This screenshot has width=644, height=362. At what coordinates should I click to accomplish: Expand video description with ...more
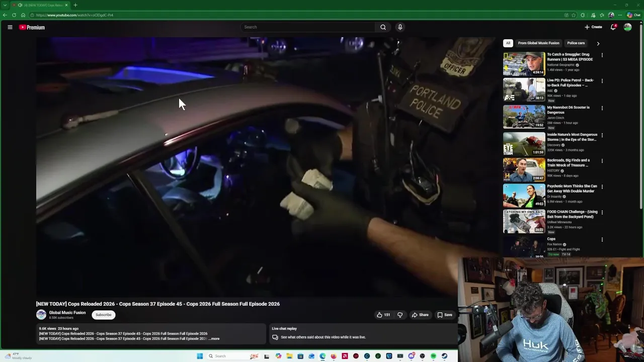(x=214, y=339)
